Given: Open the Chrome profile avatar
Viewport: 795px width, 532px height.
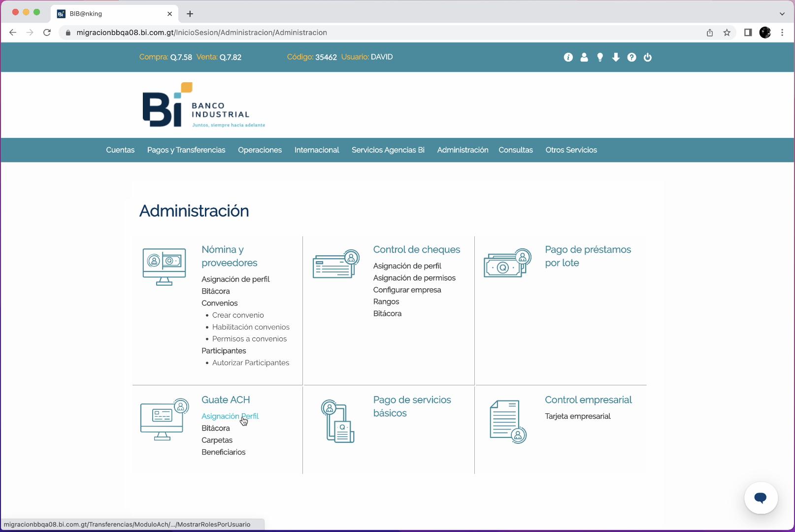Looking at the screenshot, I should tap(765, 33).
